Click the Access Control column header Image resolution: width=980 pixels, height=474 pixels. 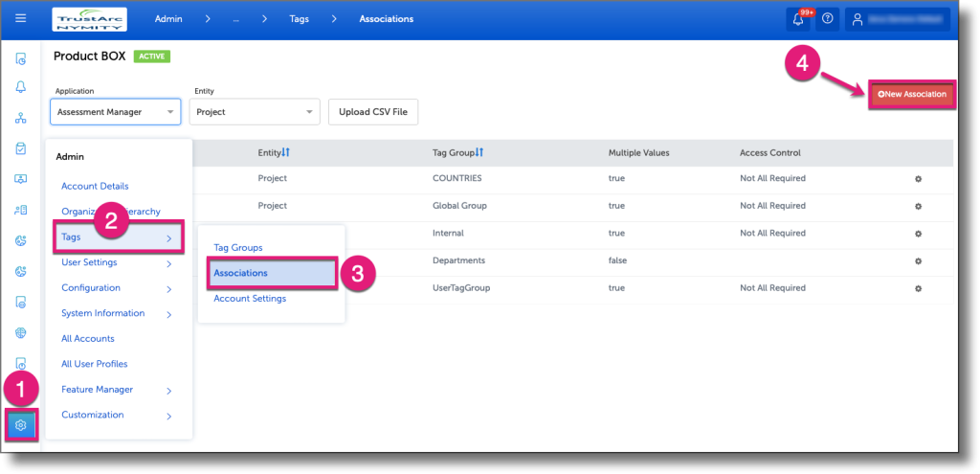click(x=770, y=152)
